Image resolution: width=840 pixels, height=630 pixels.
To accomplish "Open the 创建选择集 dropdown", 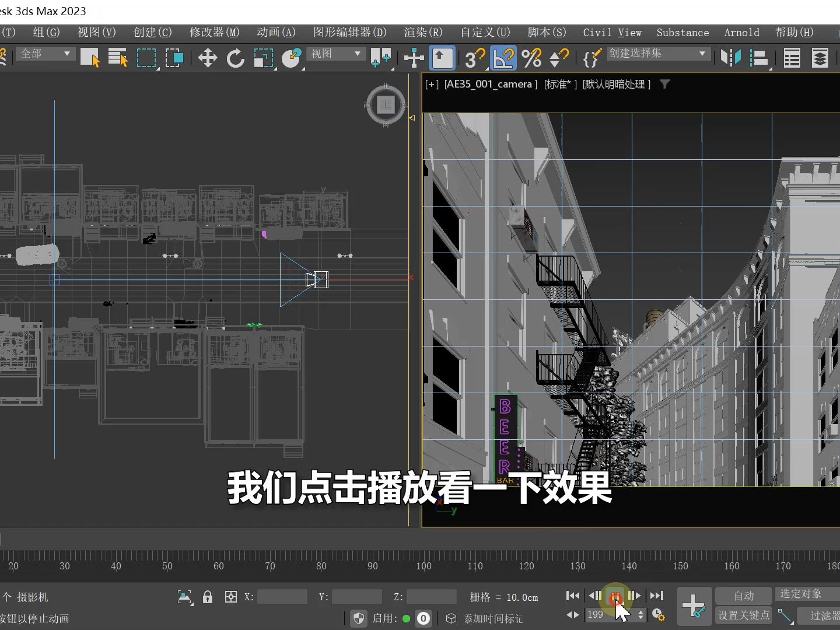I will point(658,53).
